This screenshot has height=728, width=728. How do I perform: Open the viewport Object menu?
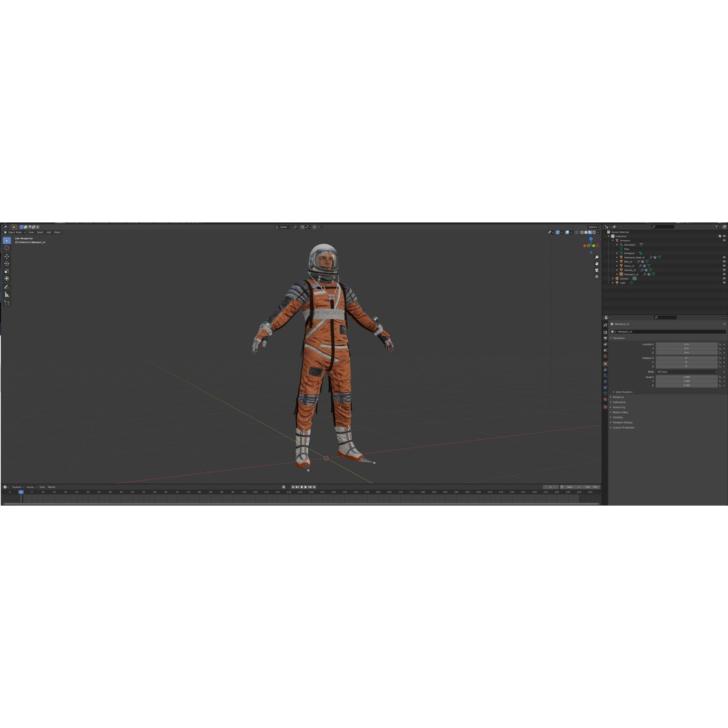57,232
